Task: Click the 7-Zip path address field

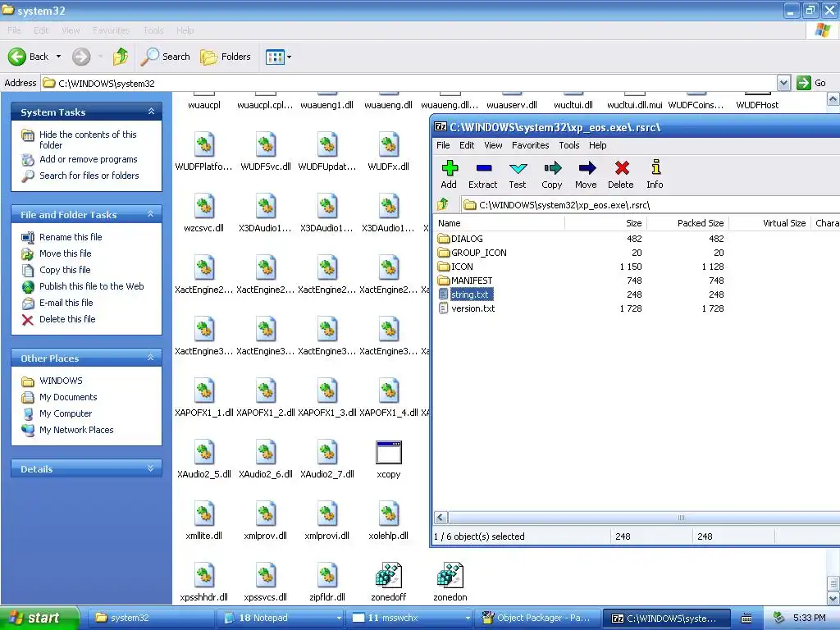Action: [x=650, y=205]
